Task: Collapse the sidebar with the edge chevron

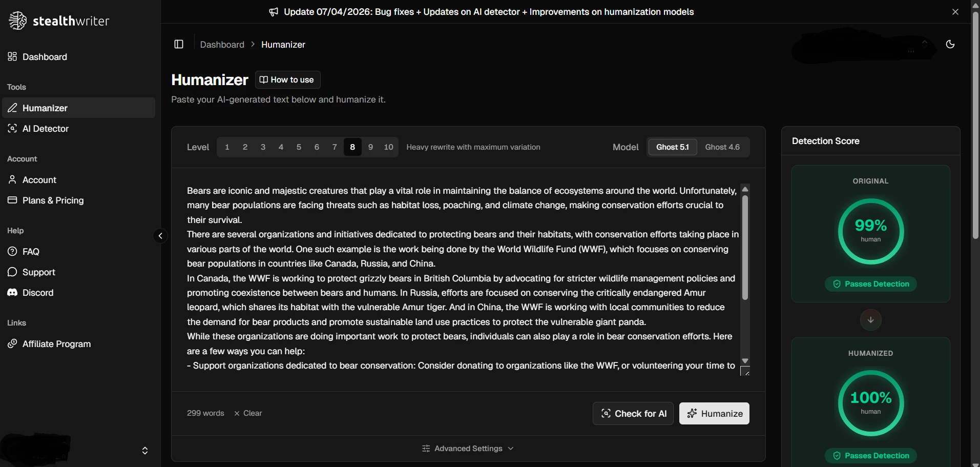Action: [160, 236]
